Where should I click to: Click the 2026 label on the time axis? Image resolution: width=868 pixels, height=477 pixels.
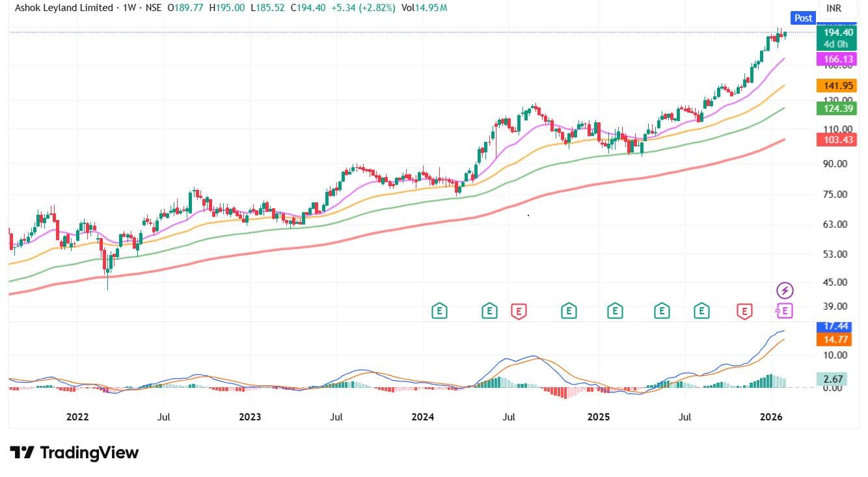click(x=771, y=416)
